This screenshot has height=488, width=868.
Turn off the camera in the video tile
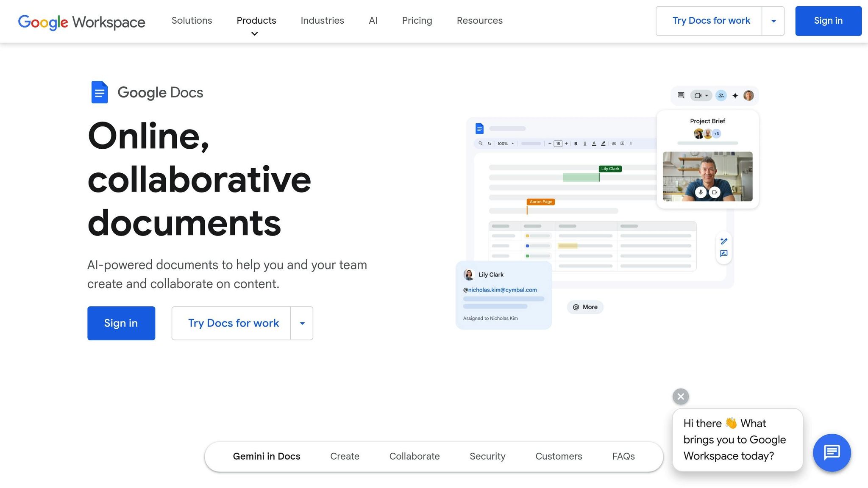[x=715, y=192]
